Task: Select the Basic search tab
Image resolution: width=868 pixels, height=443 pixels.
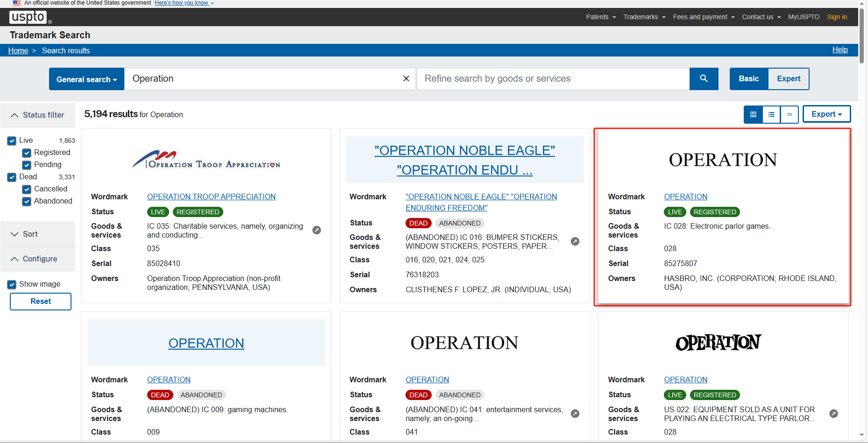Action: [748, 78]
